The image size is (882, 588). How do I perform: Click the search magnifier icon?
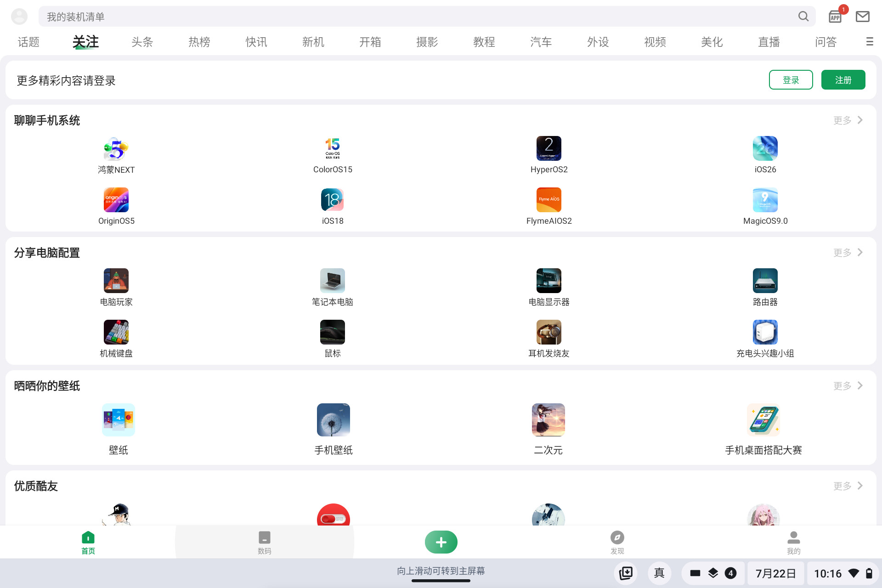pyautogui.click(x=803, y=17)
